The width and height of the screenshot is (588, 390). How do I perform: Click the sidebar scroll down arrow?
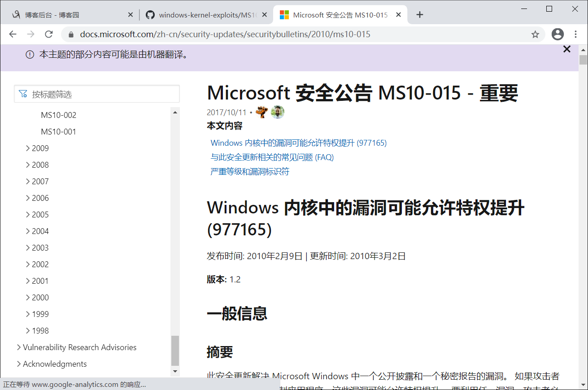coord(175,371)
